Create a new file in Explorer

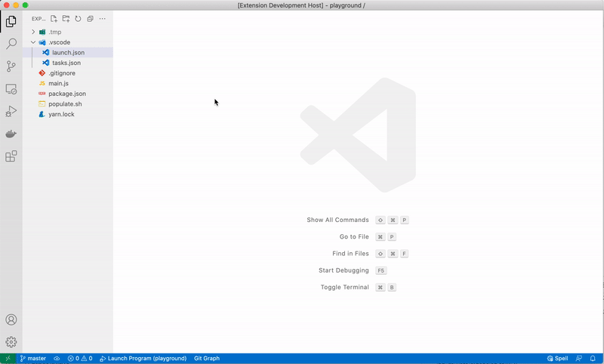[x=54, y=18]
